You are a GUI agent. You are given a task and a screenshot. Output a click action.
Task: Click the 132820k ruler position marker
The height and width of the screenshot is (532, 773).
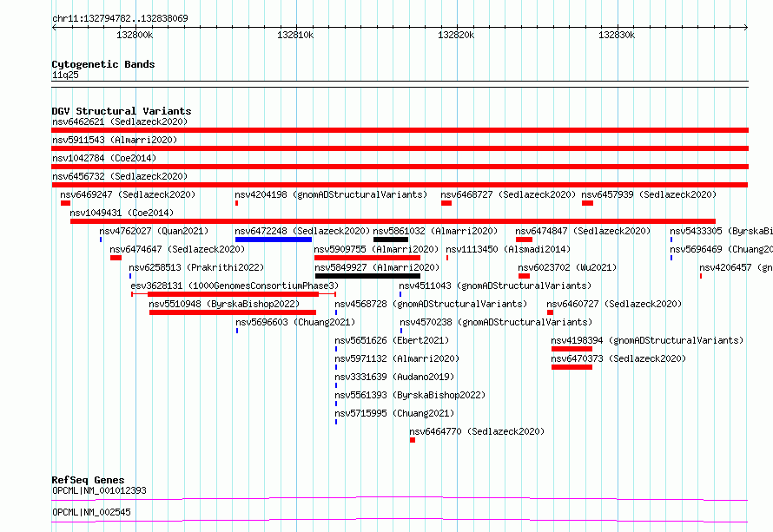pos(456,35)
